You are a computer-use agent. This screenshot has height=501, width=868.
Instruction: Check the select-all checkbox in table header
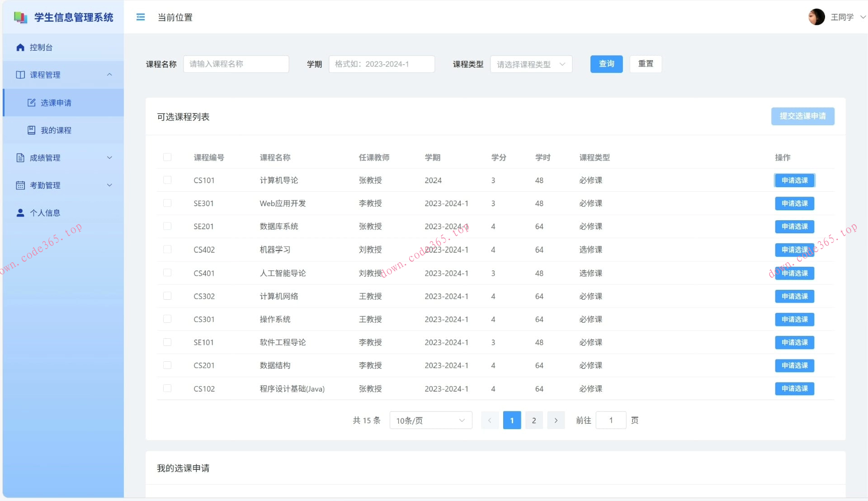[x=168, y=157]
